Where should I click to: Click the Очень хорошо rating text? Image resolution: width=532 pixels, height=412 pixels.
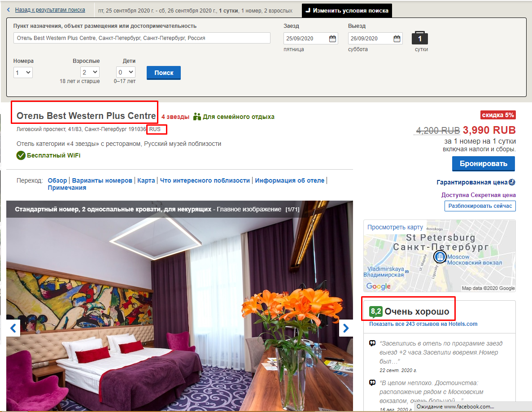[x=417, y=311]
